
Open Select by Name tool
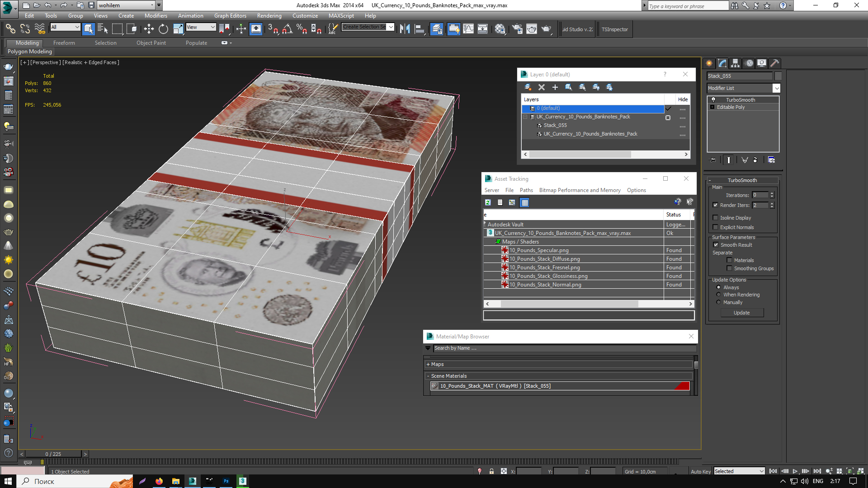click(x=103, y=29)
